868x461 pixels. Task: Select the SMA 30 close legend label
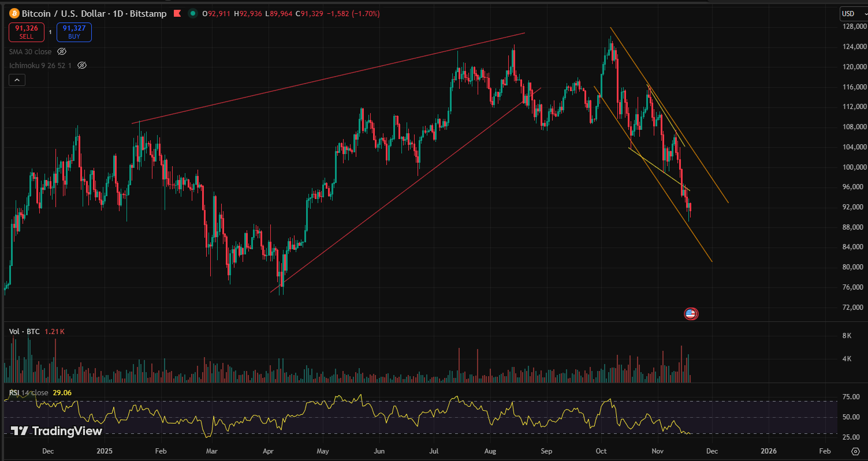point(30,52)
